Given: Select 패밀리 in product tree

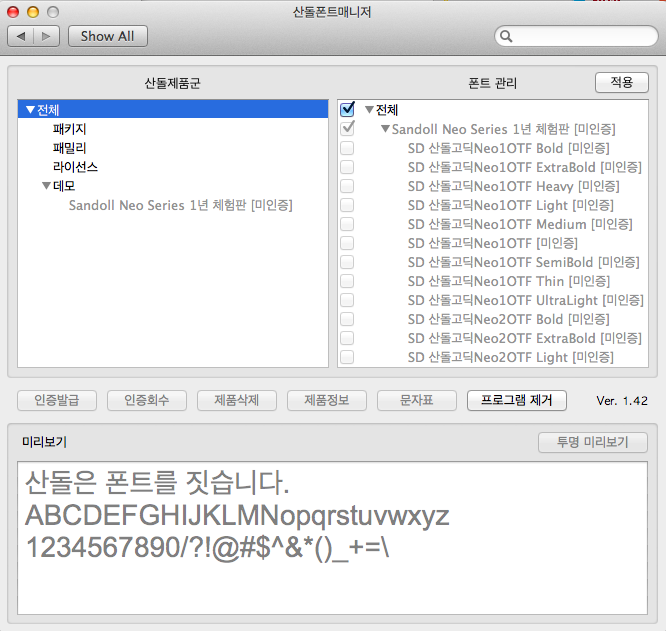Looking at the screenshot, I should click(x=70, y=148).
